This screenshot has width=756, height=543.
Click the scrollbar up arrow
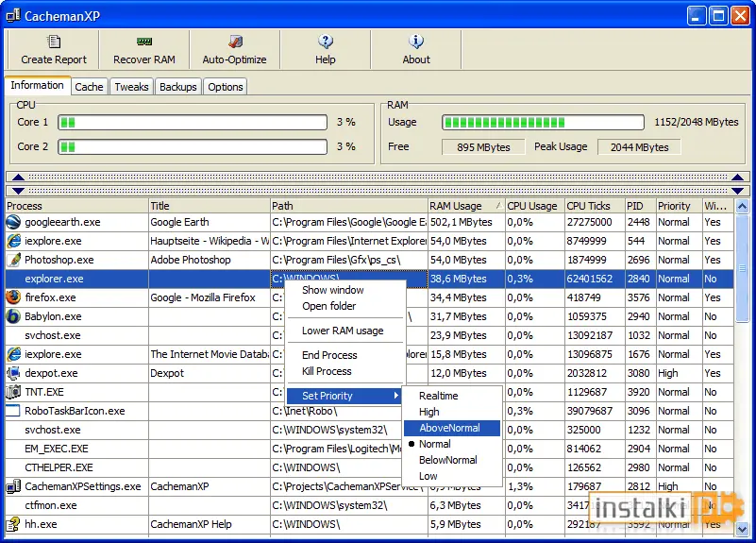click(x=743, y=207)
